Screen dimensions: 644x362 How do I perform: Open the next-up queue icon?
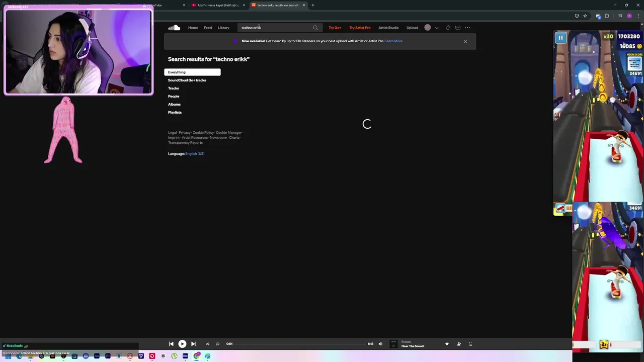pyautogui.click(x=470, y=344)
